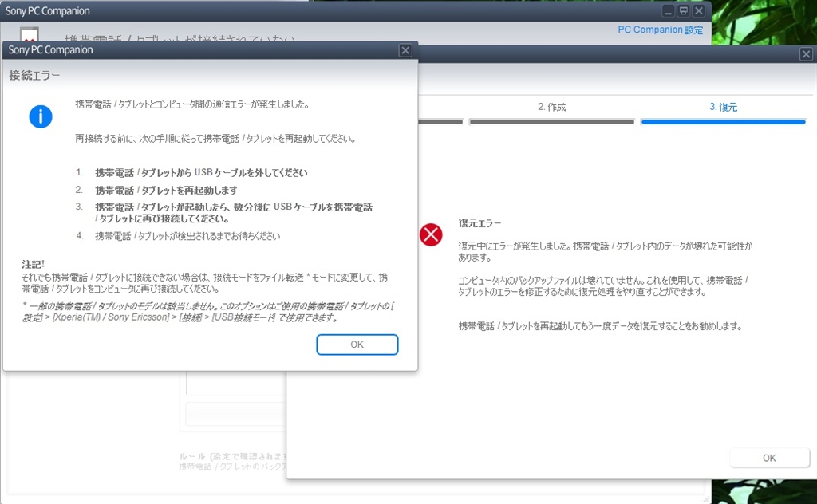
Task: Select the 2. 作成 step tab
Action: coord(552,107)
